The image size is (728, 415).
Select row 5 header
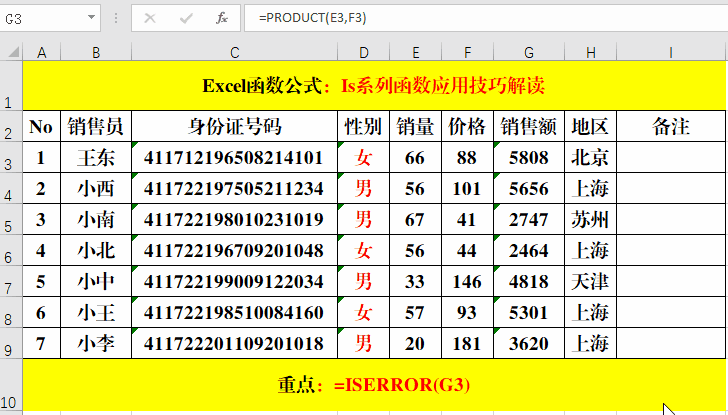point(11,219)
